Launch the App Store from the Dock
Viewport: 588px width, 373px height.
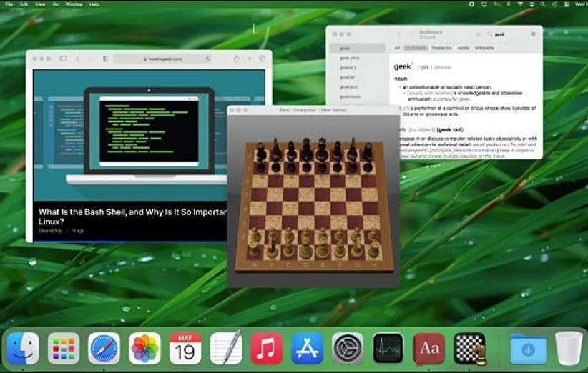(307, 348)
